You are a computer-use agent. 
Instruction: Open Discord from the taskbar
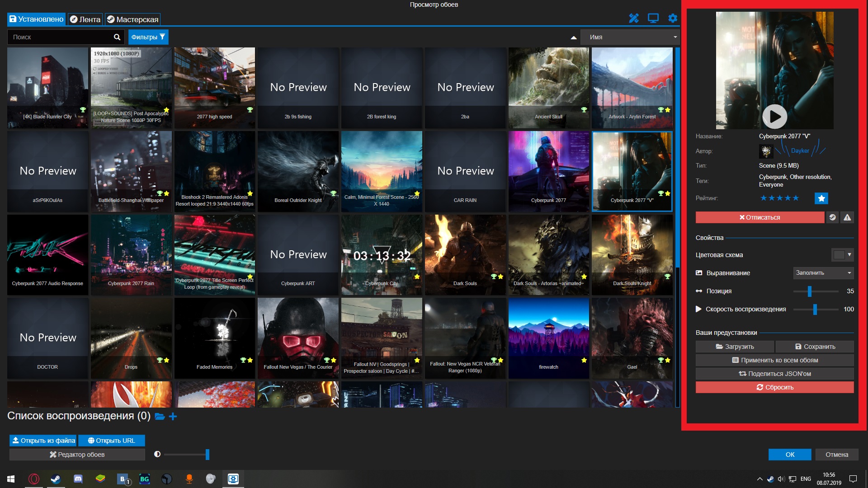[x=78, y=479]
